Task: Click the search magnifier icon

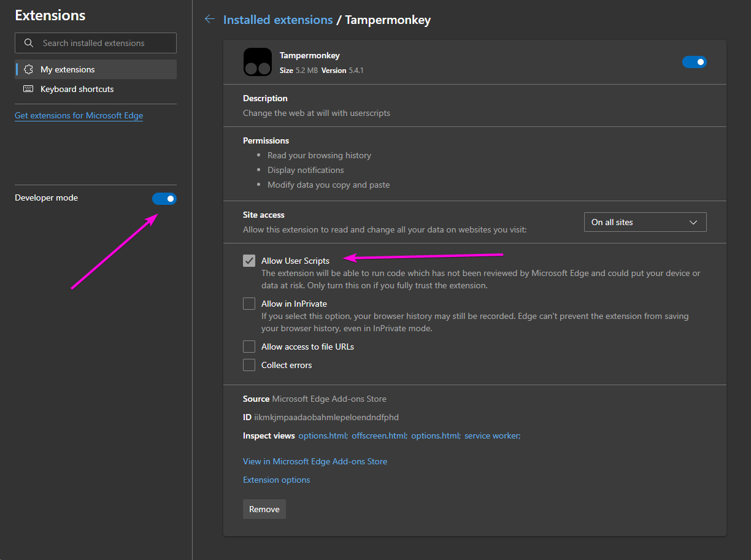Action: 28,43
